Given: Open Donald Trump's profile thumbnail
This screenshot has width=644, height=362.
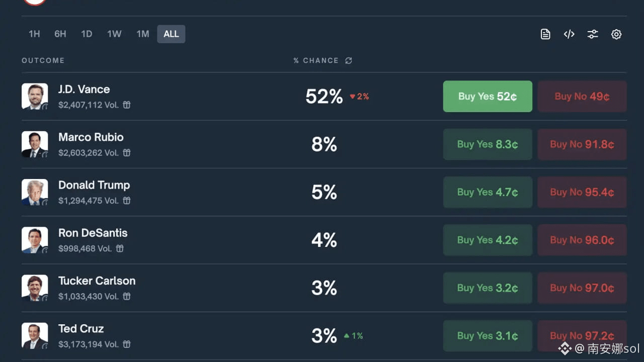Looking at the screenshot, I should [35, 192].
